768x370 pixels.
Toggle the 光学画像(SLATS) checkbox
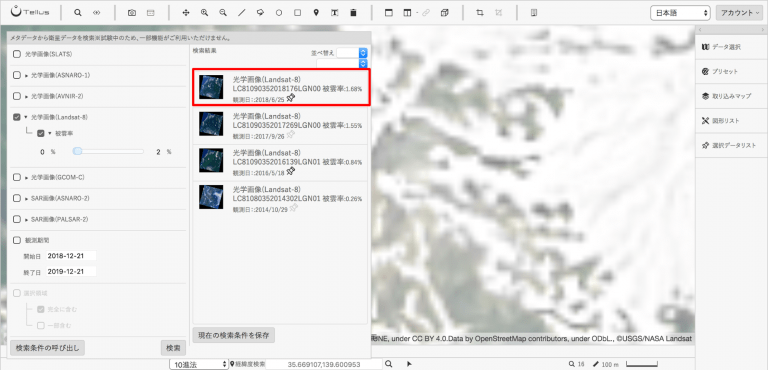click(17, 54)
